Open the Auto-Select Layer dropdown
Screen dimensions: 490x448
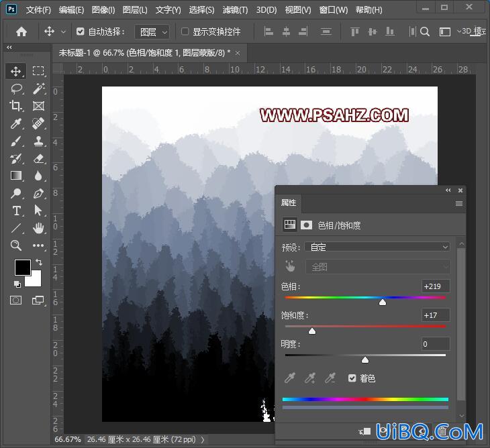[152, 32]
